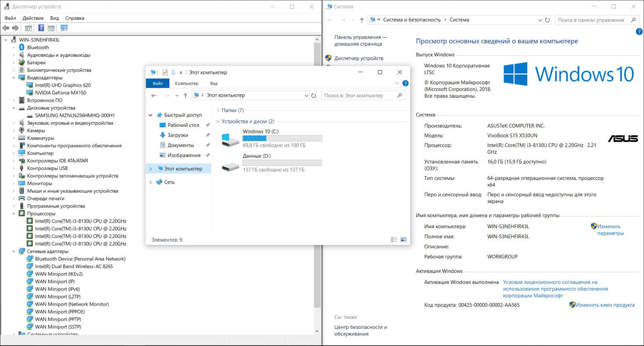Viewport: 644px width, 346px height.
Task: Refresh the Explorer address bar location
Action: (x=314, y=95)
